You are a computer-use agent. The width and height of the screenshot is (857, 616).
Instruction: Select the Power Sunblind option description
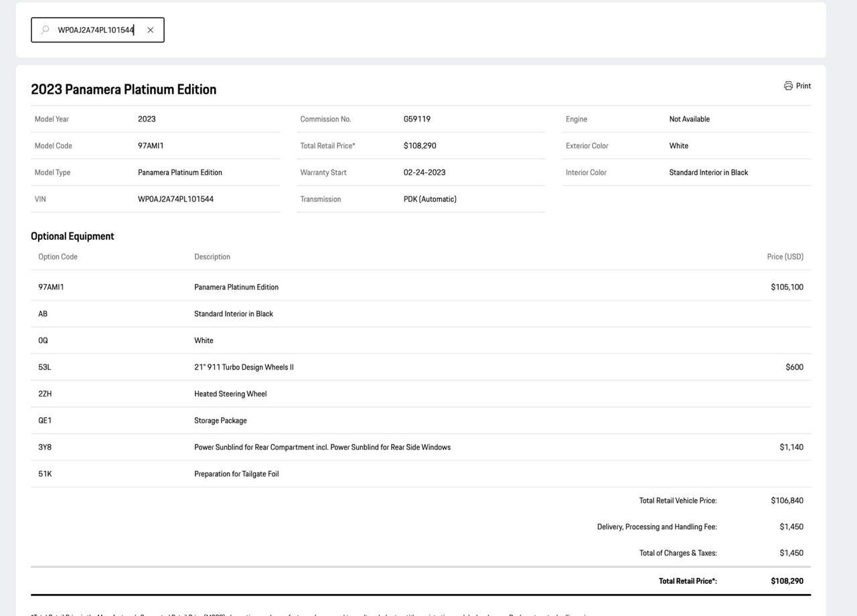pyautogui.click(x=322, y=447)
